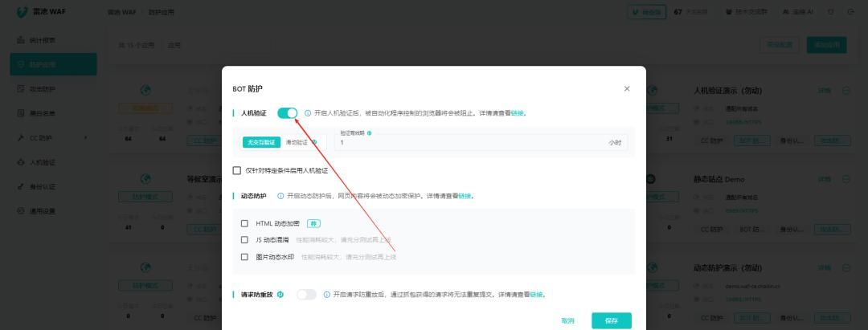
Task: Open 详情 for 静态站点 Demo card
Action: pos(825,179)
